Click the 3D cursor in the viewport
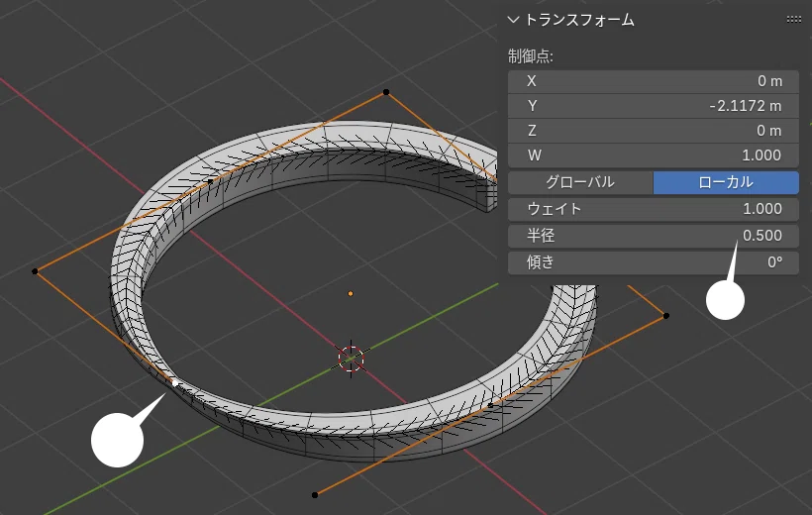 pos(352,358)
